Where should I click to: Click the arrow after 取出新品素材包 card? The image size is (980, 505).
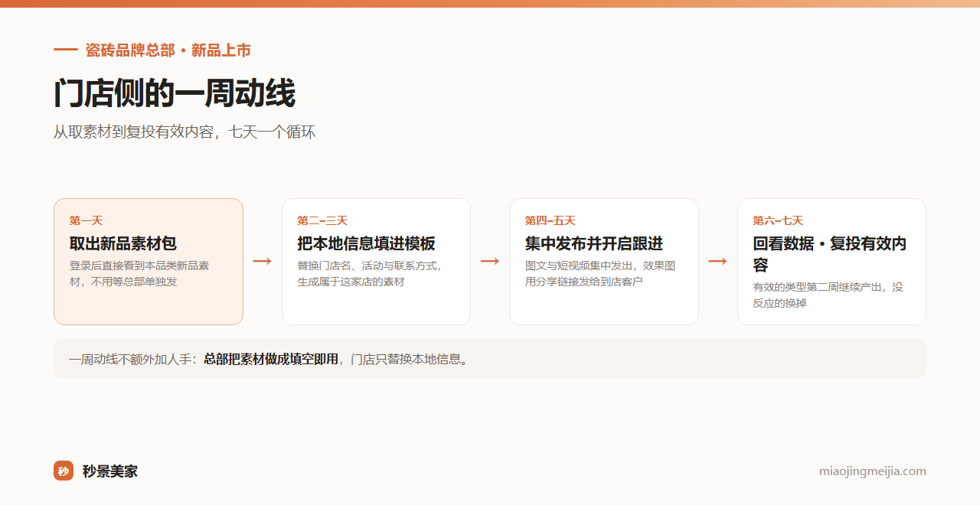(x=263, y=262)
